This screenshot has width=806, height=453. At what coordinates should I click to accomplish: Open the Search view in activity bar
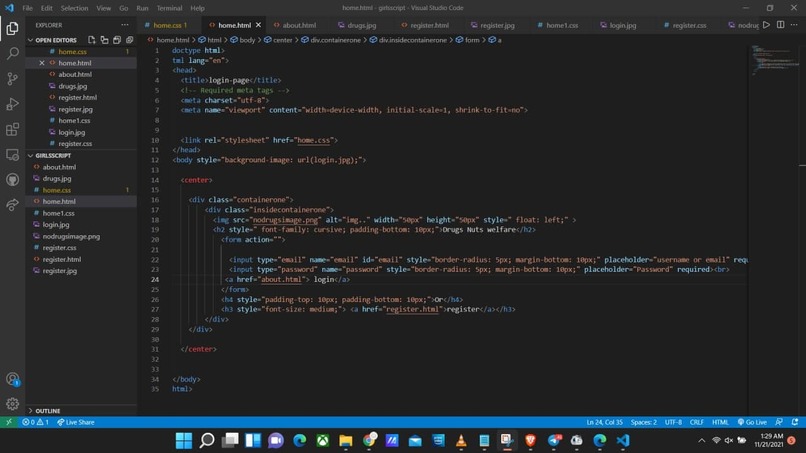point(13,53)
